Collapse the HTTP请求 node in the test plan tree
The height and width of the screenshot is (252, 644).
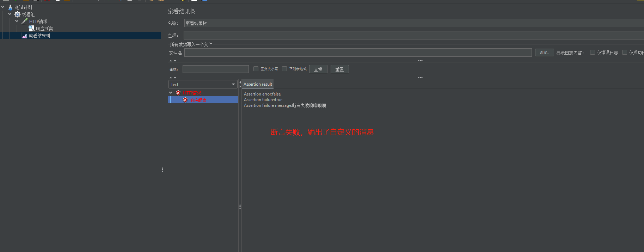click(x=17, y=21)
